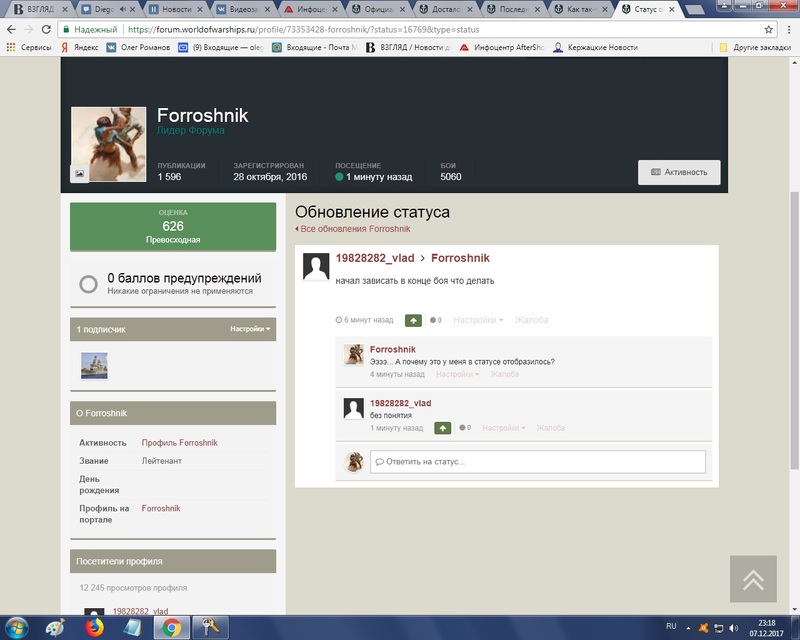Image resolution: width=800 pixels, height=640 pixels.
Task: Expand Настройки under Forroshnik's reply
Action: coord(457,374)
